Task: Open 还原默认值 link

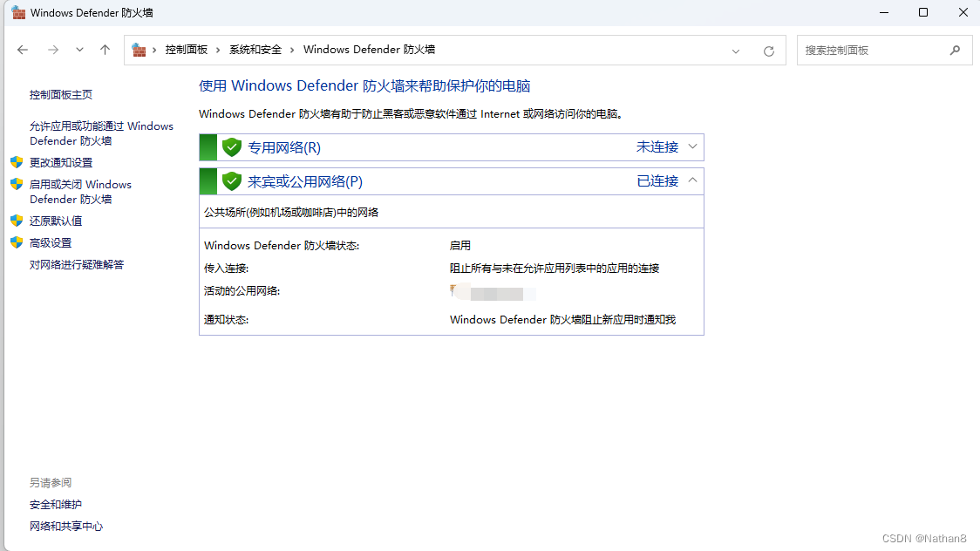Action: 56,221
